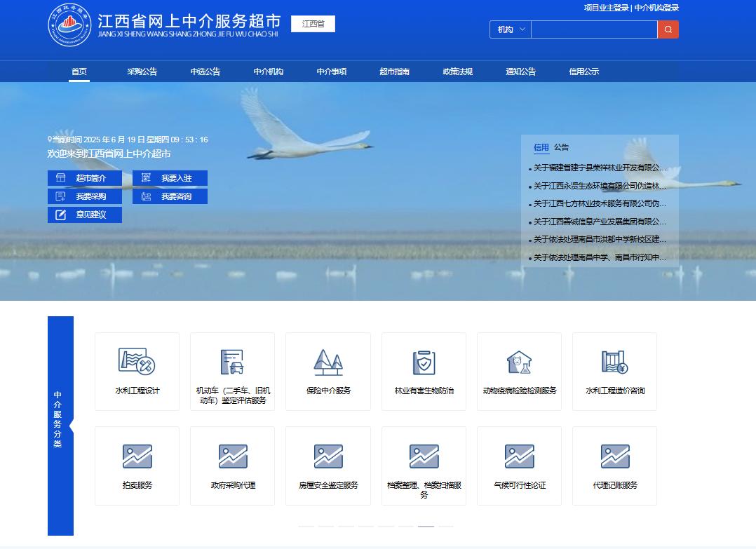Click the 我要入驻 button

tap(170, 178)
